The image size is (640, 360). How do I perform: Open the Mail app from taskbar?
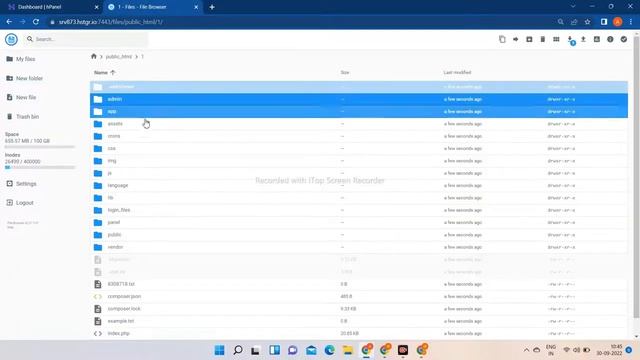click(x=311, y=350)
